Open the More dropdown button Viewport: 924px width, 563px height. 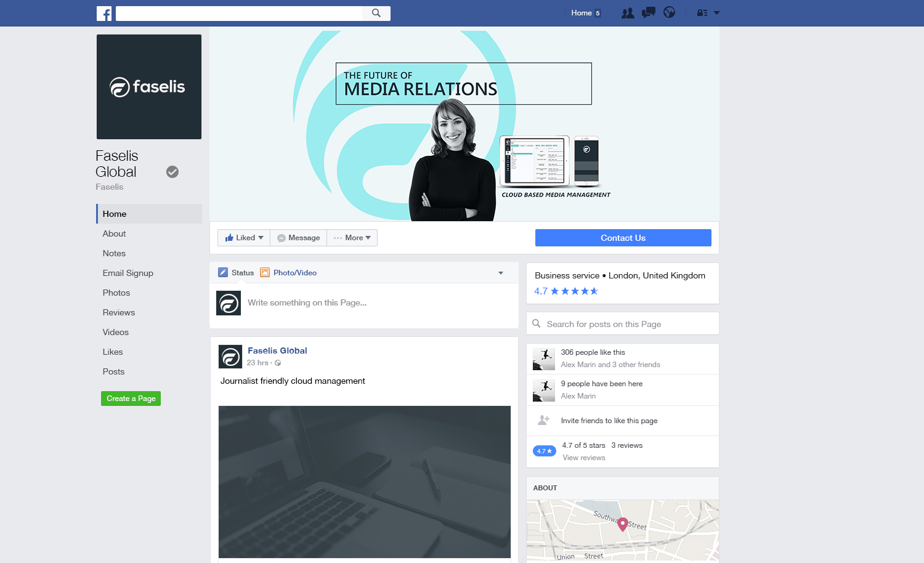(352, 238)
